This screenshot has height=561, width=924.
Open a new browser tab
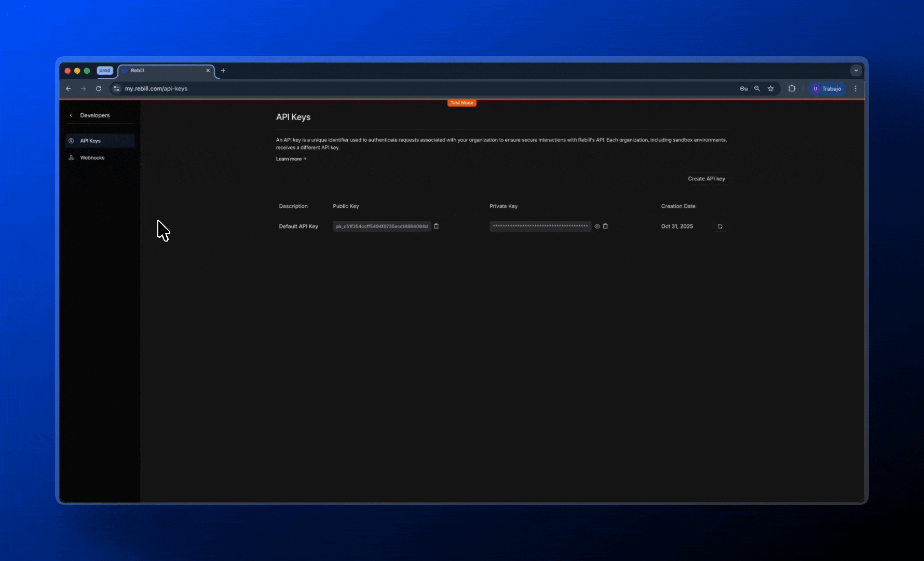click(x=223, y=71)
